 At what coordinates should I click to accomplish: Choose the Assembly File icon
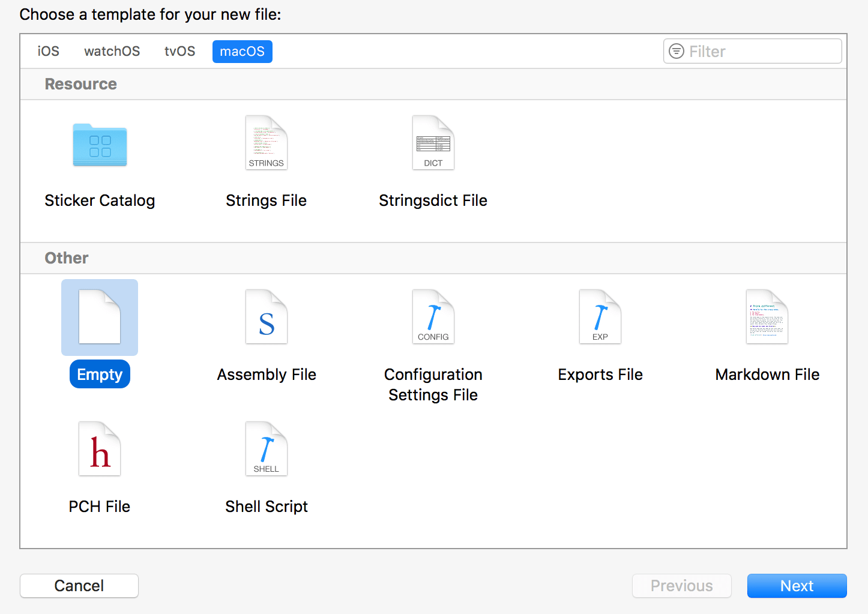coord(266,317)
